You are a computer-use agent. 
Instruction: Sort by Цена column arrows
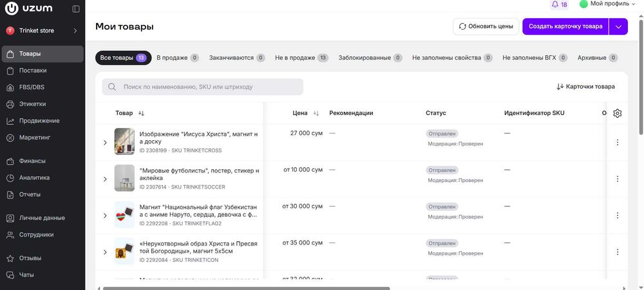pos(316,113)
